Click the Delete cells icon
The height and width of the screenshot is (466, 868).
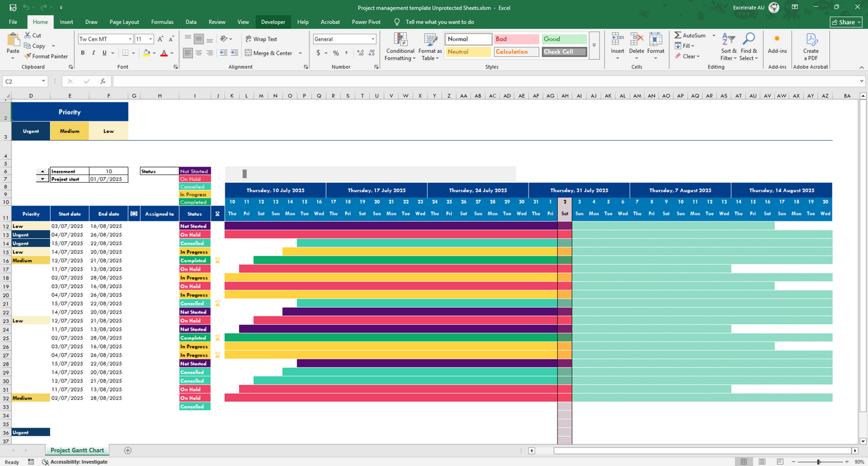tap(637, 40)
